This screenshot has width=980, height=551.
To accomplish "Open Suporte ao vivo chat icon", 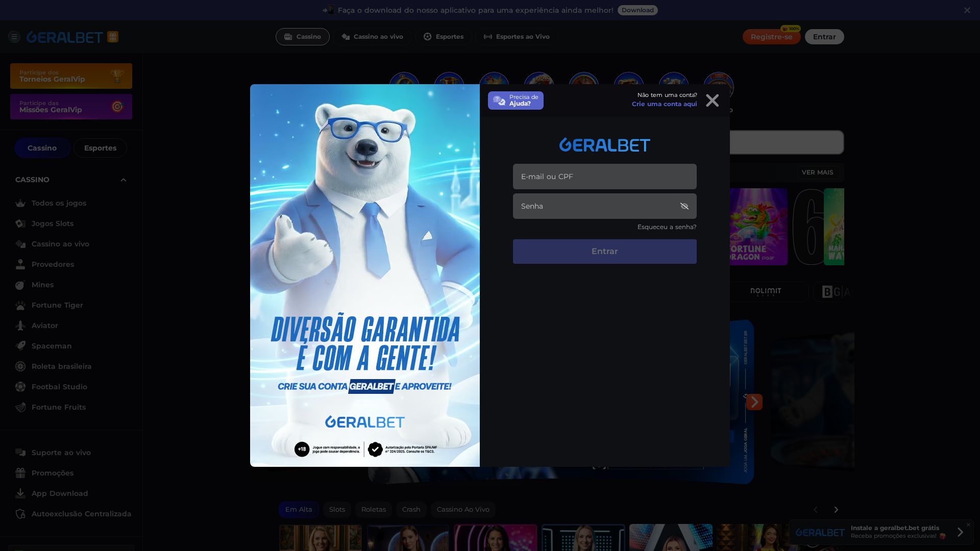I will [20, 453].
